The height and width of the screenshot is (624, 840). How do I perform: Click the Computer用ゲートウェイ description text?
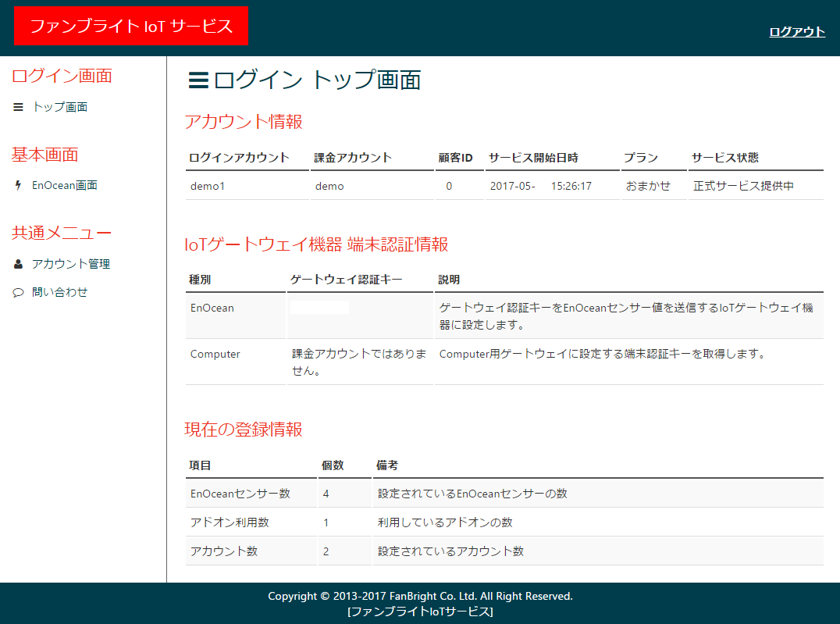[x=603, y=354]
